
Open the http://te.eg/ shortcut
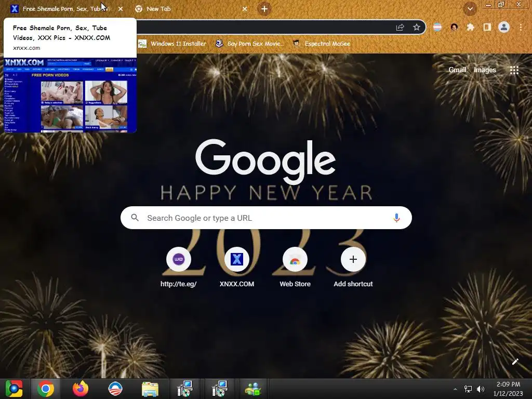(179, 268)
